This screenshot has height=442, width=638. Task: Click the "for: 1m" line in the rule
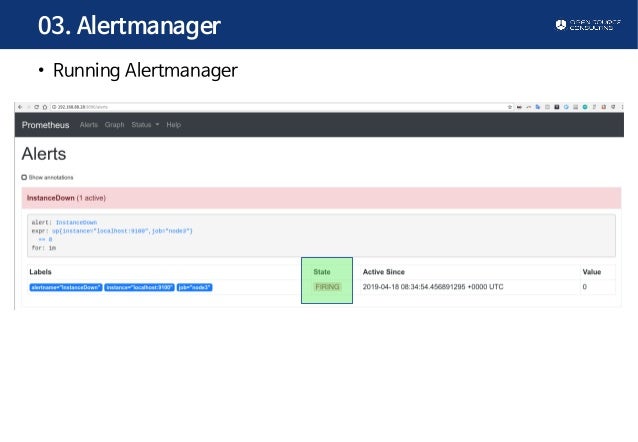point(44,248)
